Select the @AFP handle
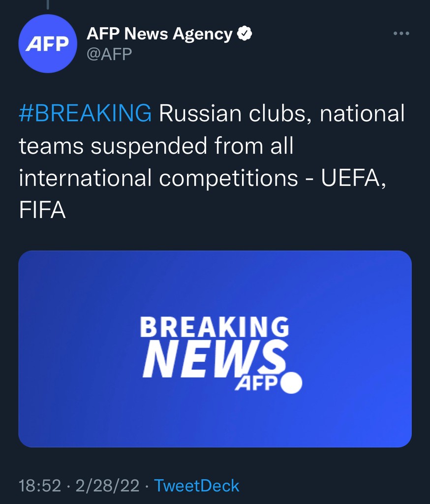Screen dimensions: 430x504 [x=109, y=54]
